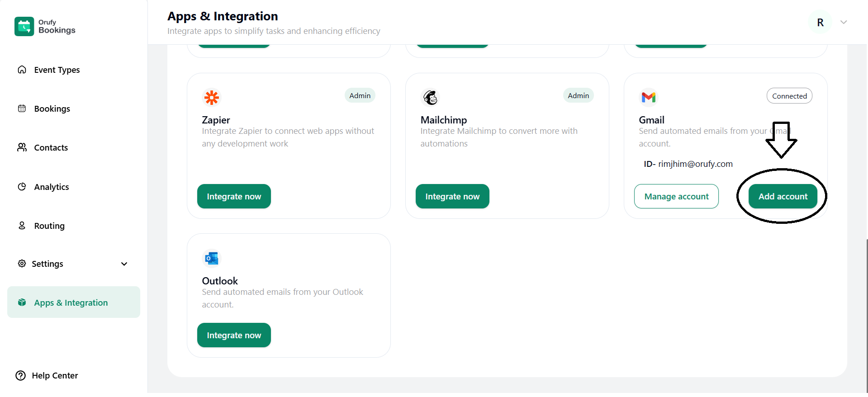Go to the Bookings sidebar item
Viewport: 868px width, 397px height.
click(x=52, y=109)
